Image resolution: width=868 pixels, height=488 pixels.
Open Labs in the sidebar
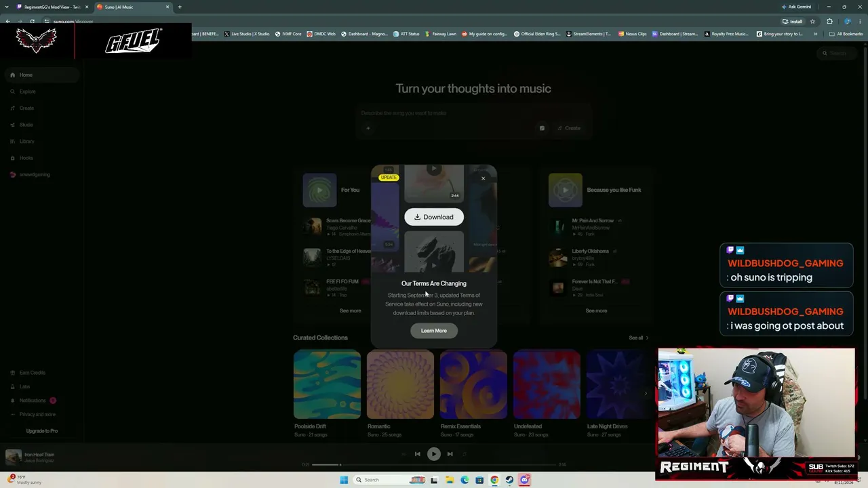(x=24, y=387)
